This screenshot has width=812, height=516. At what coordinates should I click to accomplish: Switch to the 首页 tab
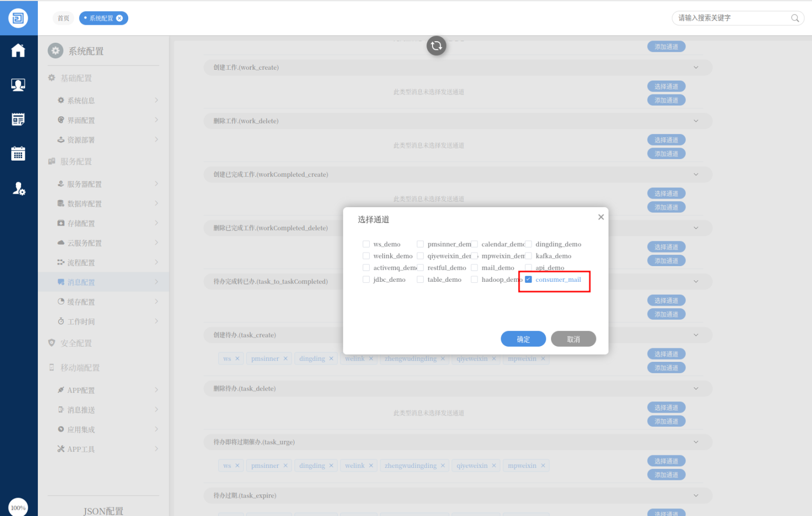point(63,18)
